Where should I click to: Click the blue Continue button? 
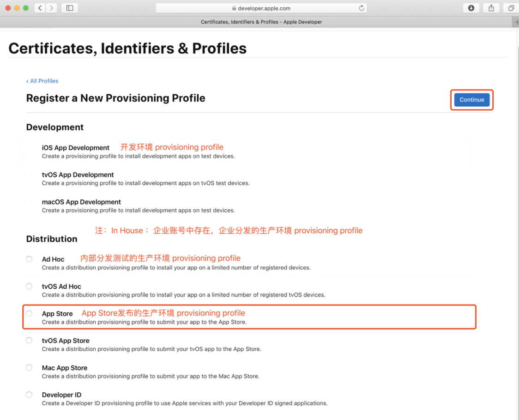pos(471,100)
